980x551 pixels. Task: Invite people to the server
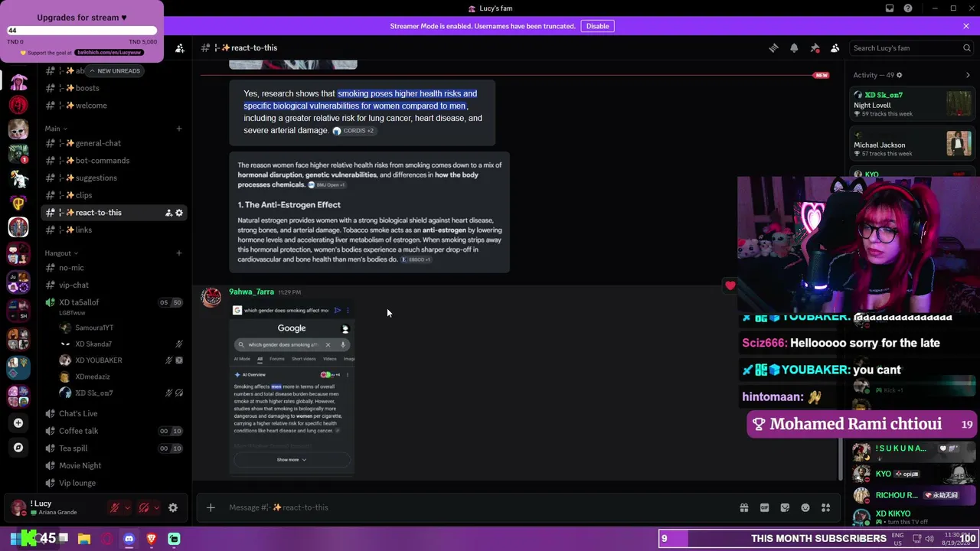tap(179, 47)
